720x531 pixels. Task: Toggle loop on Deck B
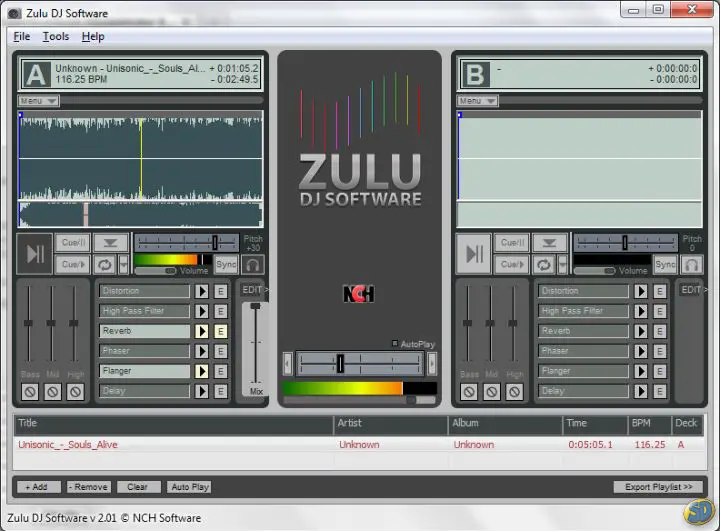point(544,265)
